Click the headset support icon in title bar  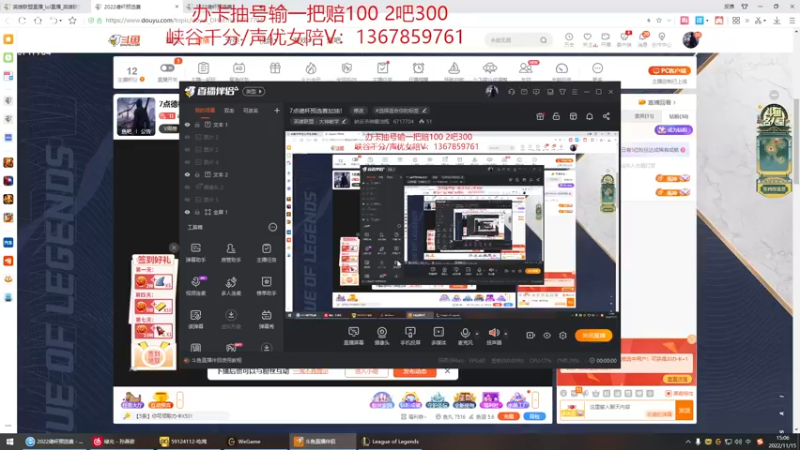[512, 92]
